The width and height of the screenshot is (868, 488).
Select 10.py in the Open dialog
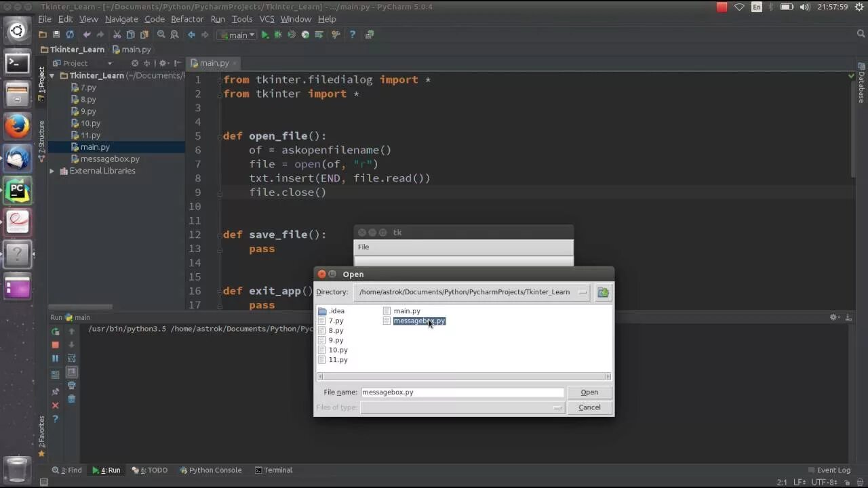(333, 350)
